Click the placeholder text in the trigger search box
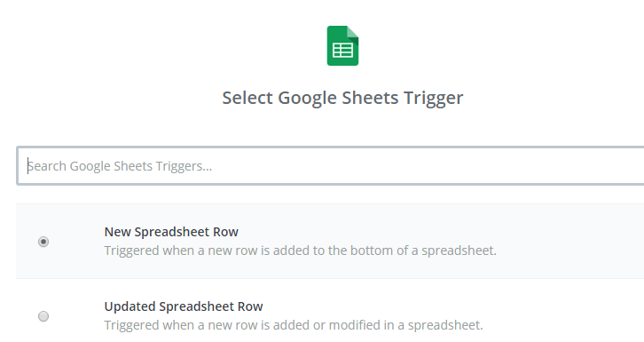 120,166
